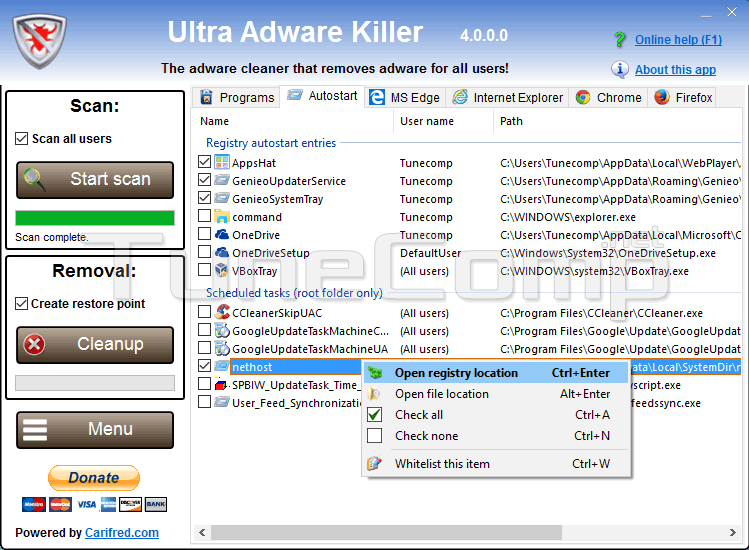Screen dimensions: 749x550
Task: Click the Maestro card icon
Action: [x=33, y=504]
